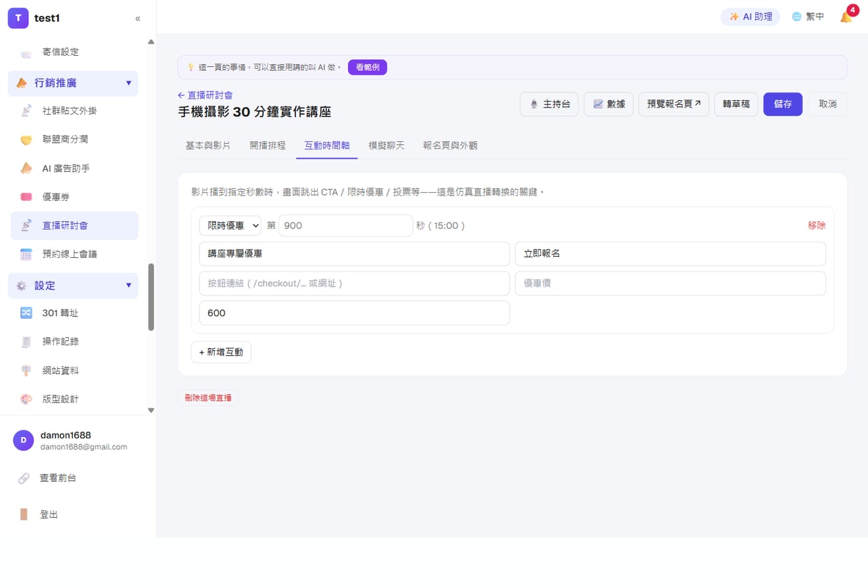Viewport: 868px width, 588px height.
Task: Open the 報名頁與外觀 tab
Action: 450,145
